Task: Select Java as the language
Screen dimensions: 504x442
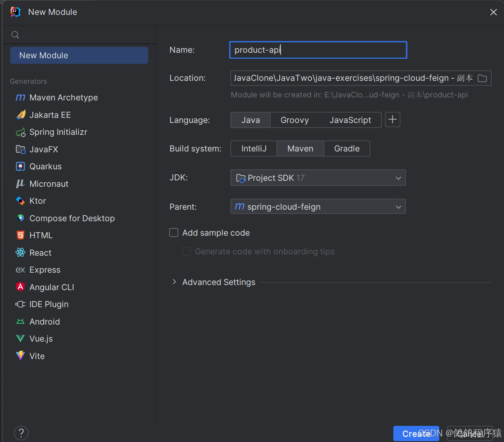Action: [x=250, y=120]
